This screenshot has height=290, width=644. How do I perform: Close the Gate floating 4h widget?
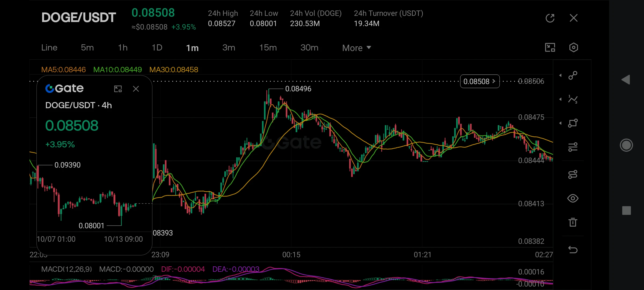pyautogui.click(x=136, y=89)
